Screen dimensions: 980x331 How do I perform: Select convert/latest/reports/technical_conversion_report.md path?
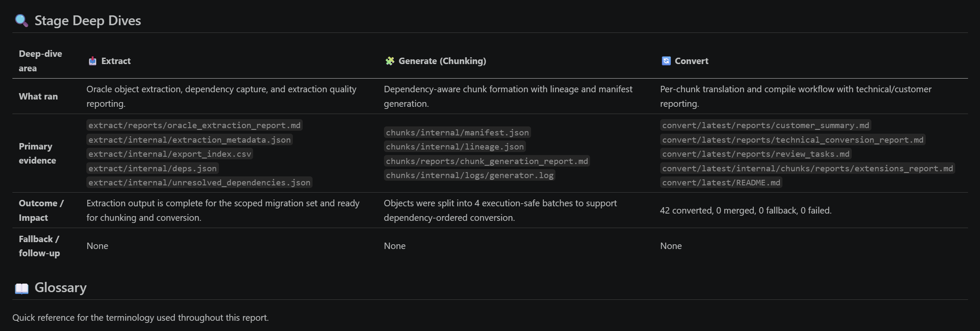[x=793, y=140]
